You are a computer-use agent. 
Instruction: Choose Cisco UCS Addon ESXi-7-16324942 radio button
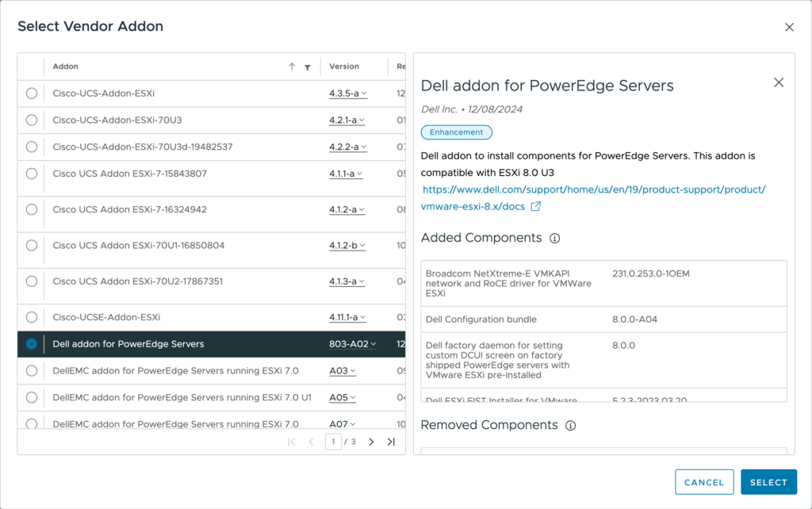pyautogui.click(x=32, y=209)
